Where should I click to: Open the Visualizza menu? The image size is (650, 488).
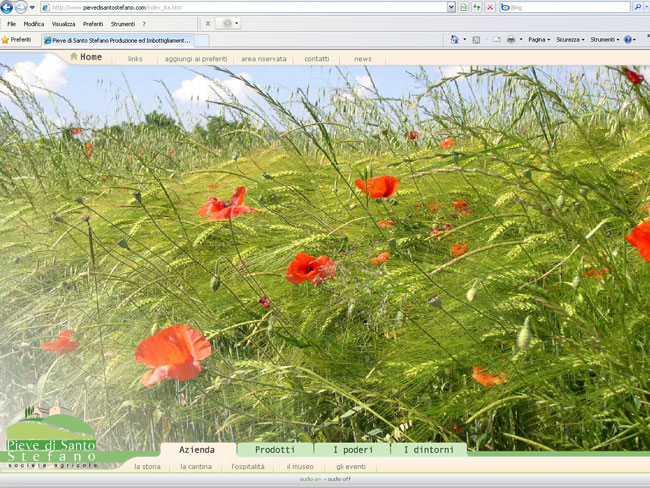click(63, 24)
